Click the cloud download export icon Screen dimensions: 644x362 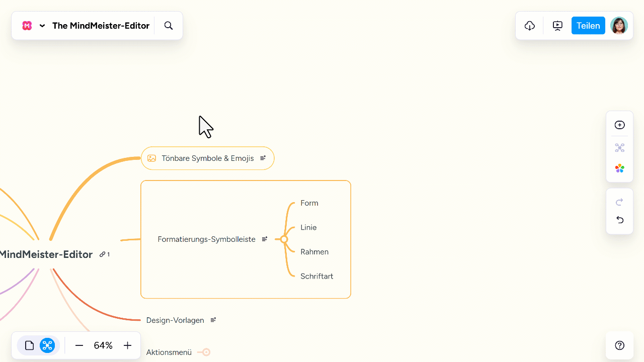point(530,26)
